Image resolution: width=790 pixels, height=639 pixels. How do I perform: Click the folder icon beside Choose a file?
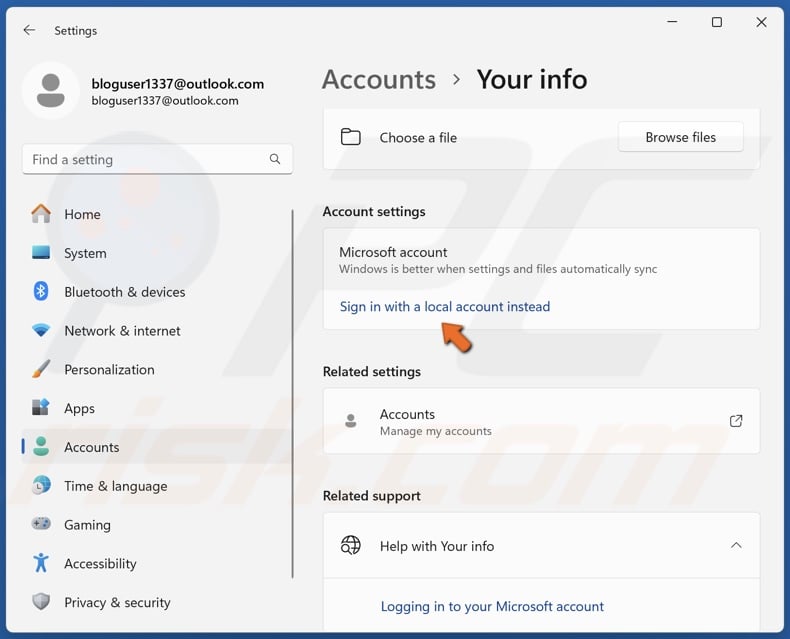(351, 137)
